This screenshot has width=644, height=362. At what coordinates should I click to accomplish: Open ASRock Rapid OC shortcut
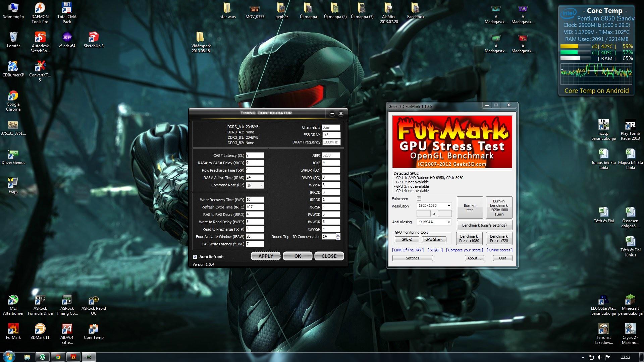pyautogui.click(x=94, y=300)
